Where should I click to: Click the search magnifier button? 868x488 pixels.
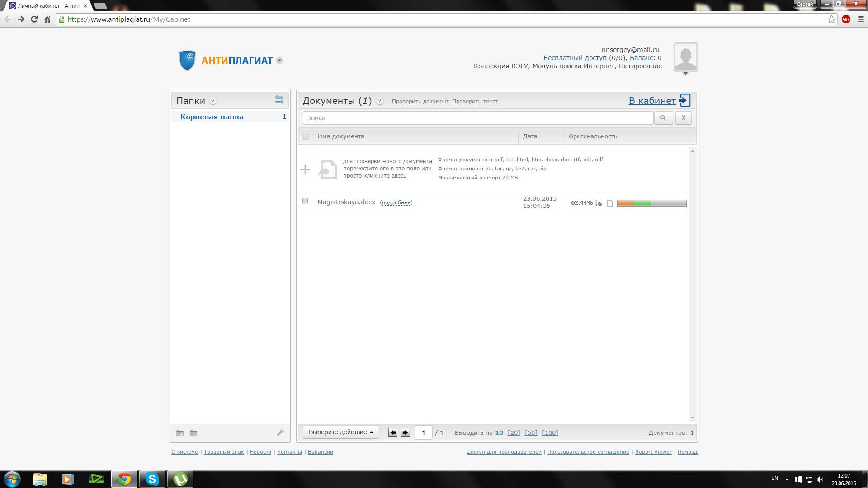663,118
